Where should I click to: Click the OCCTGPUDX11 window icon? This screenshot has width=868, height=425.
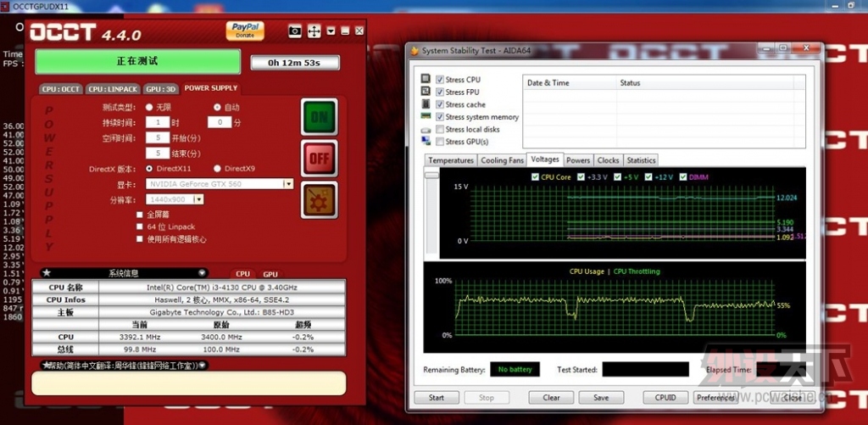tap(6, 7)
